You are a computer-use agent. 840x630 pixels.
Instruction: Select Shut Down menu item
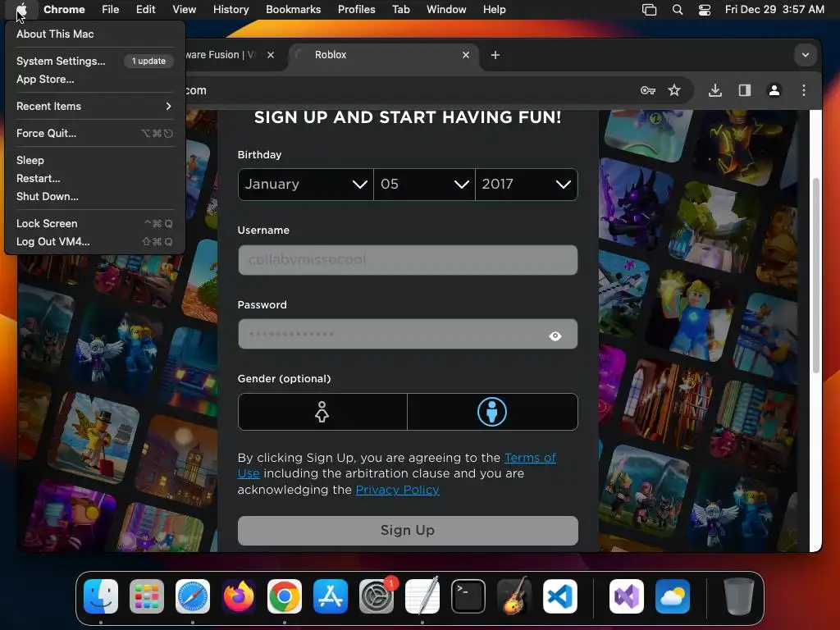point(94,196)
